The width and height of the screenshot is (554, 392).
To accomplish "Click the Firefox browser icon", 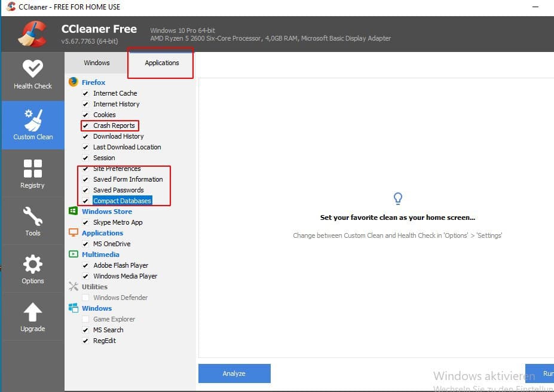I will (x=74, y=82).
